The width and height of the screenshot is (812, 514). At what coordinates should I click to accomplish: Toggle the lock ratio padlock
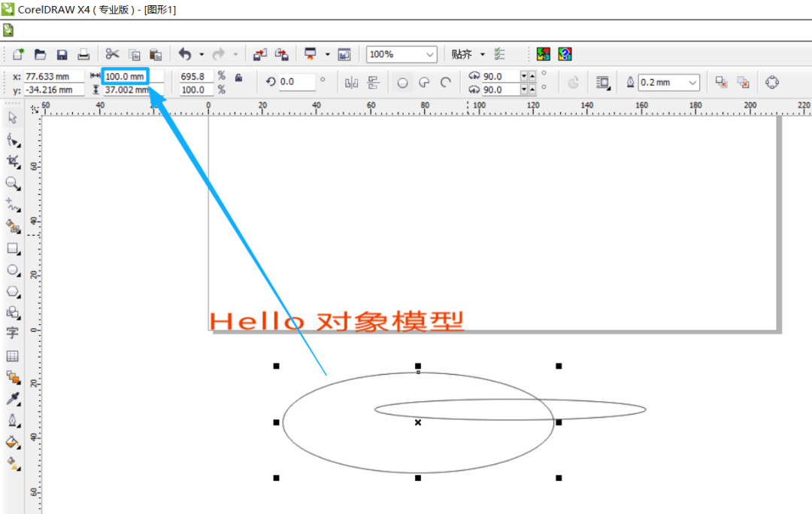click(x=238, y=77)
